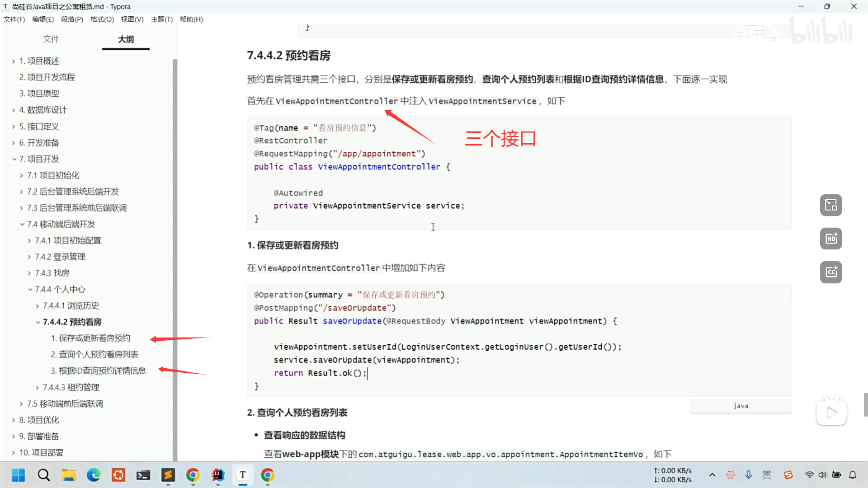Image resolution: width=868 pixels, height=488 pixels.
Task: Show hidden system tray icons
Action: [x=712, y=475]
